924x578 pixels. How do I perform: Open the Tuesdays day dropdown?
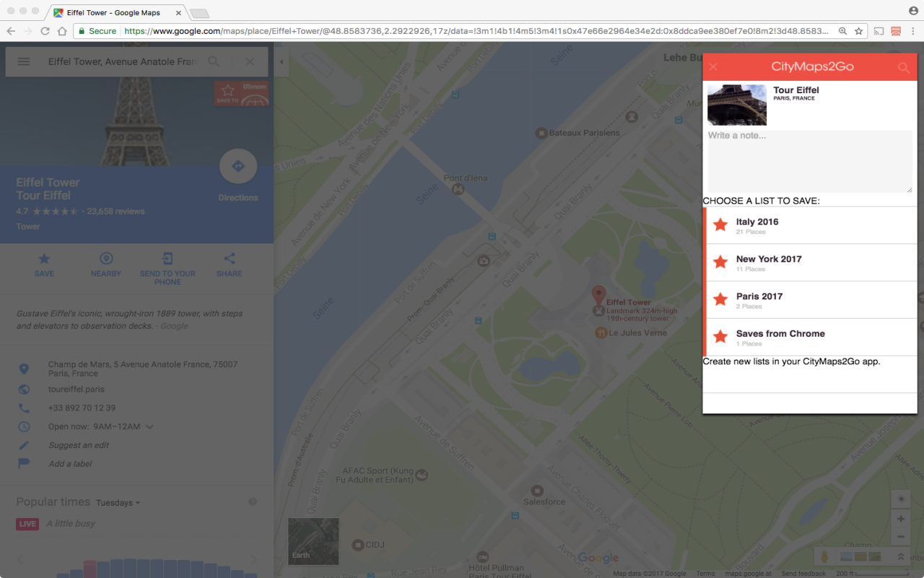point(118,503)
